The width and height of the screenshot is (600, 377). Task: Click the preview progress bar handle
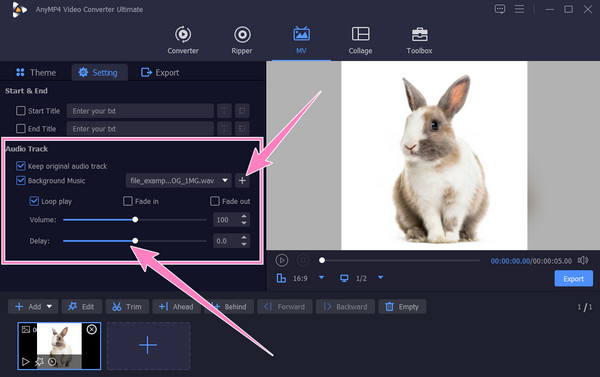(322, 260)
